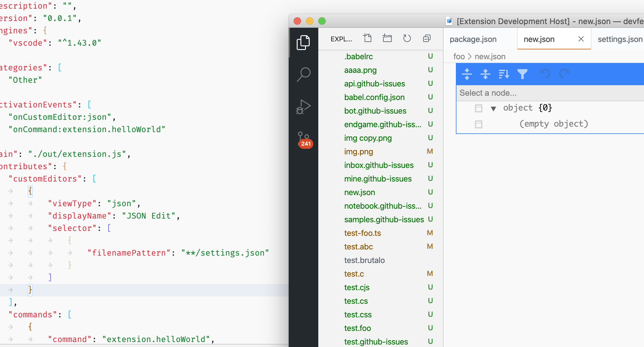The image size is (644, 347).
Task: Create a new file in Explorer
Action: pyautogui.click(x=367, y=38)
